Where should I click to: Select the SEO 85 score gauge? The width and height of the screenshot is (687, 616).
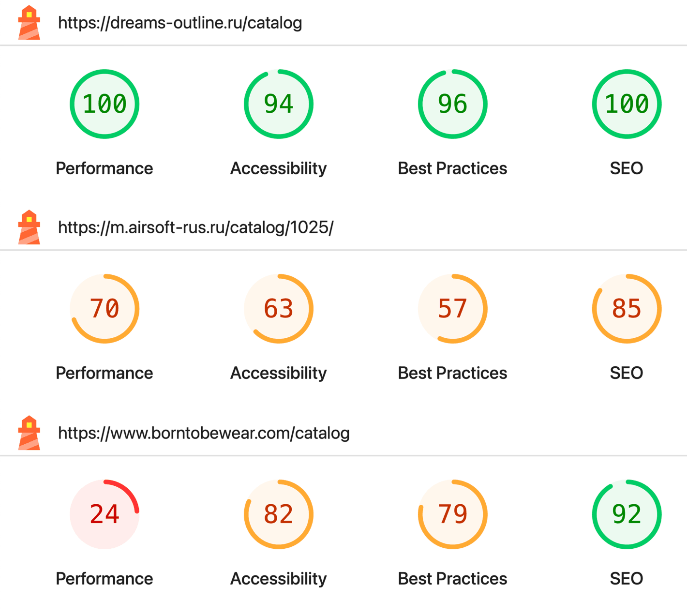coord(627,309)
